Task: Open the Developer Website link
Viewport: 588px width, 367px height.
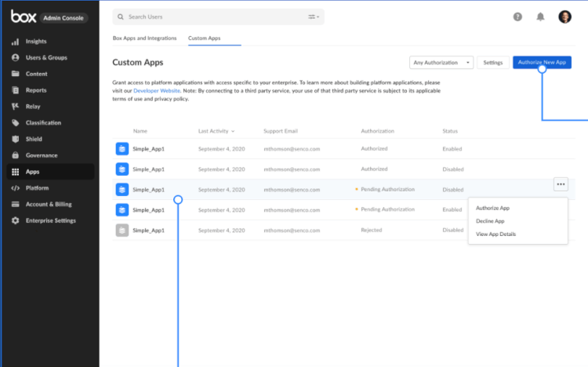Action: click(156, 91)
